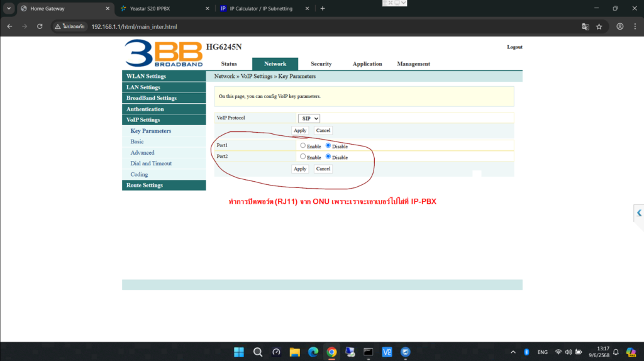Click the not-secure warning icon in address bar
644x361 pixels.
[x=57, y=26]
